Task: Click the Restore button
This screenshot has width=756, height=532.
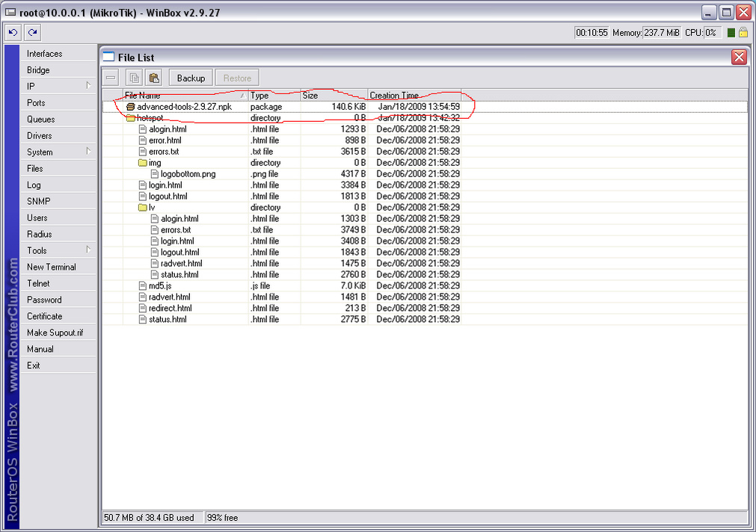Action: coord(237,78)
